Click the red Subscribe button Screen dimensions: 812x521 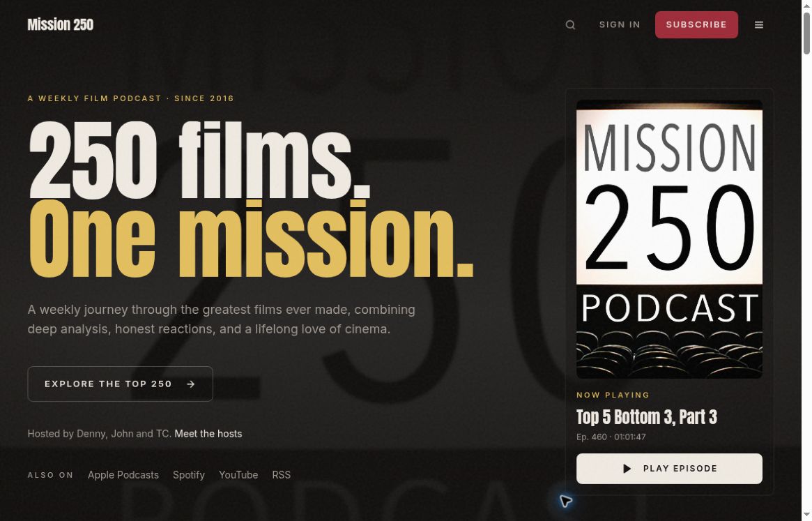click(x=696, y=25)
